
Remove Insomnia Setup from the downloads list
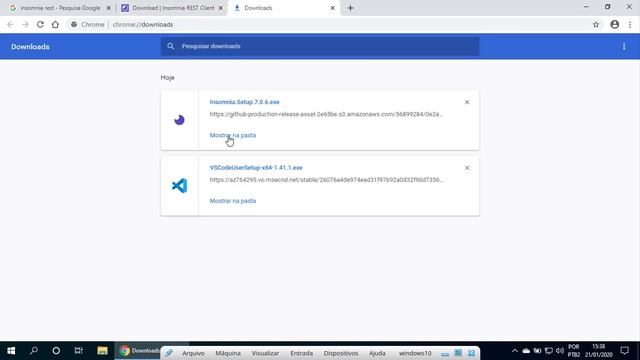467,102
